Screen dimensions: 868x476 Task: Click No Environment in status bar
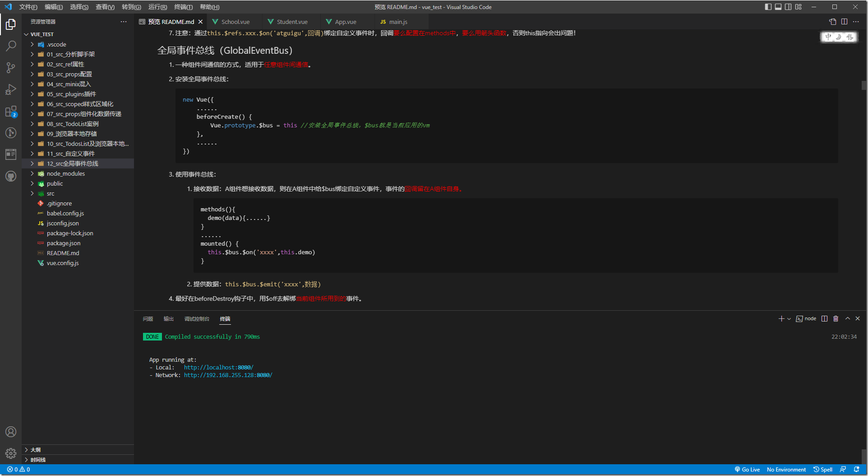click(786, 470)
